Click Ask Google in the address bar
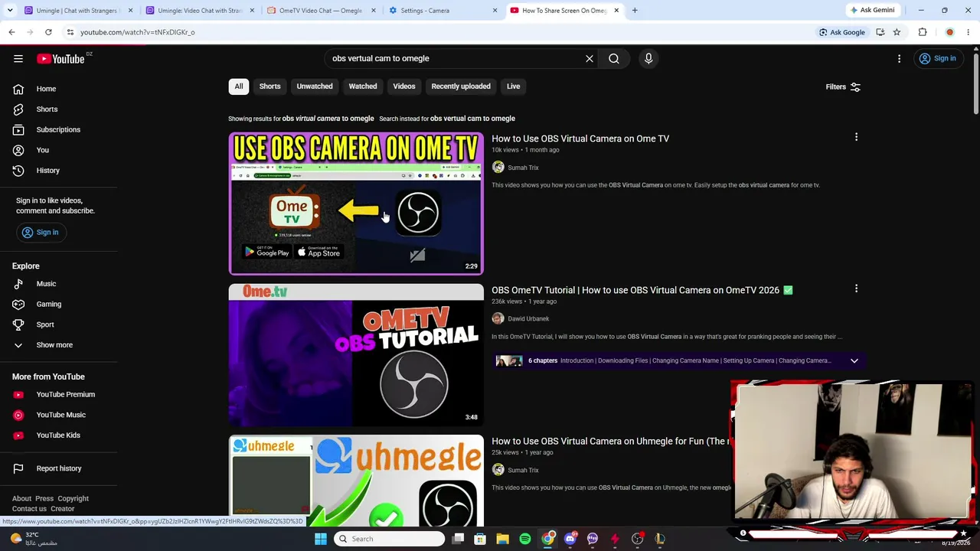This screenshot has height=551, width=980. coord(842,32)
